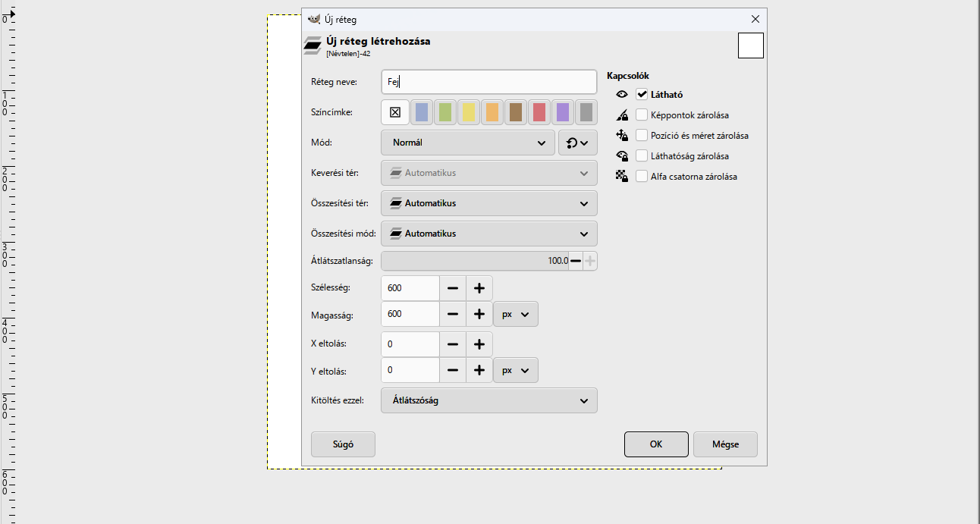Image resolution: width=980 pixels, height=524 pixels.
Task: Open the Mód dropdown showing Normál
Action: coord(467,143)
